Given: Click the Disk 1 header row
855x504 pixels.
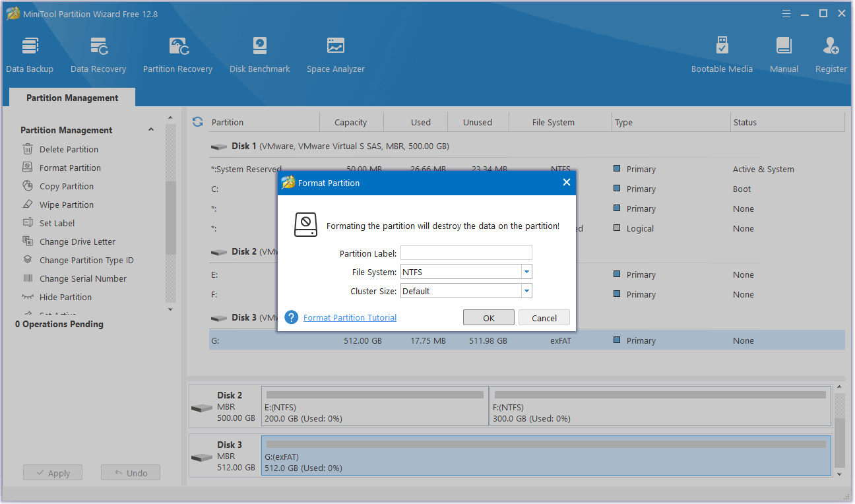Looking at the screenshot, I should pyautogui.click(x=526, y=146).
